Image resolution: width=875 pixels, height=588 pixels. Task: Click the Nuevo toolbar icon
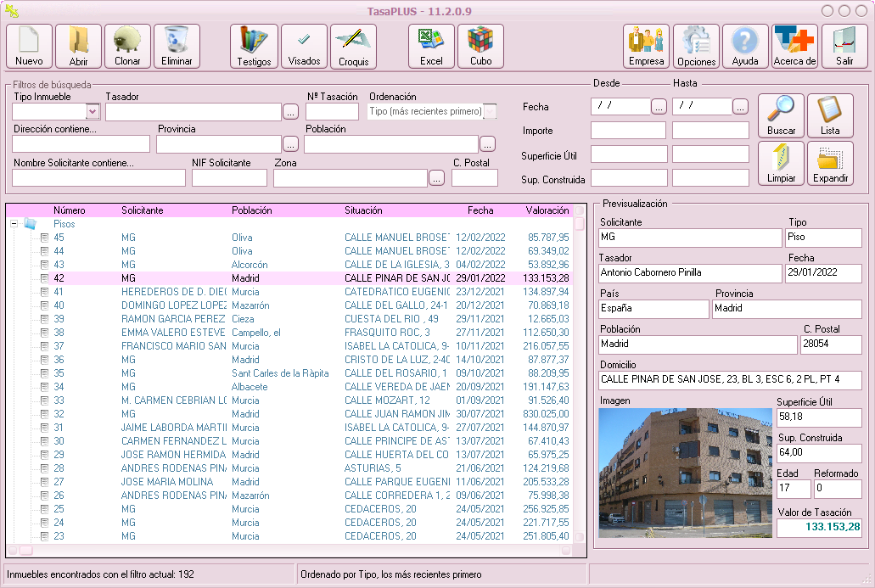29,46
